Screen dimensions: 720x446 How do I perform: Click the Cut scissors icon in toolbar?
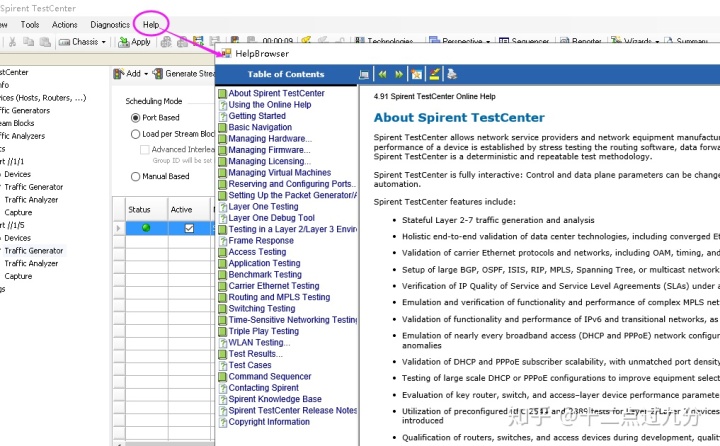click(12, 42)
